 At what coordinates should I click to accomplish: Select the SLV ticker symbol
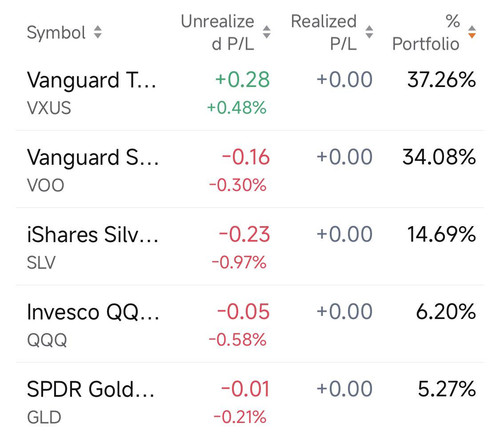pos(41,263)
